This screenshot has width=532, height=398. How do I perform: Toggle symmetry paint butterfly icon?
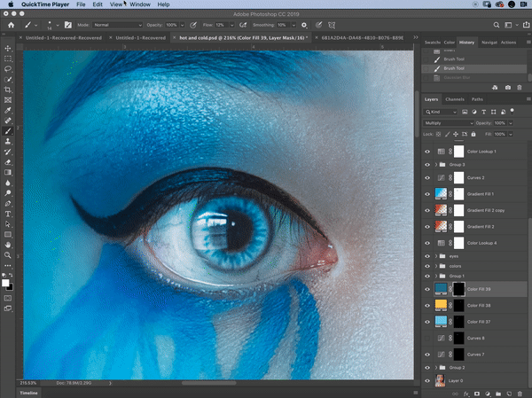tap(332, 25)
